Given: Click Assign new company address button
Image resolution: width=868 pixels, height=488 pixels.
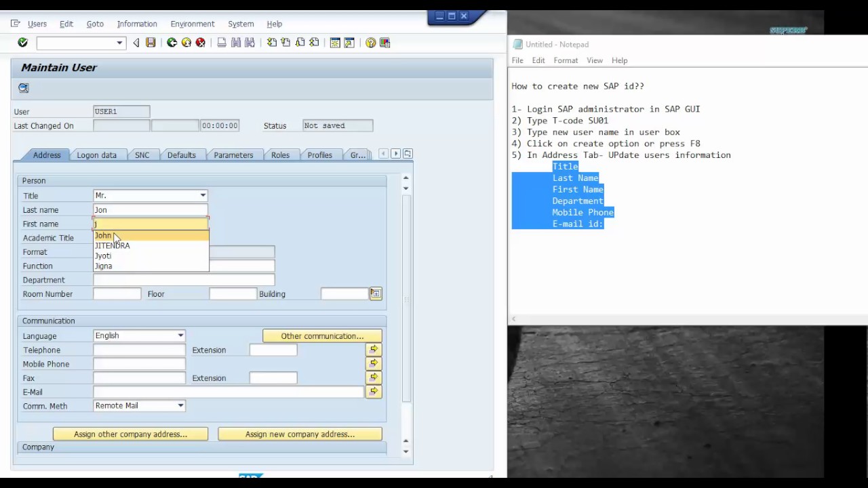Looking at the screenshot, I should [300, 434].
